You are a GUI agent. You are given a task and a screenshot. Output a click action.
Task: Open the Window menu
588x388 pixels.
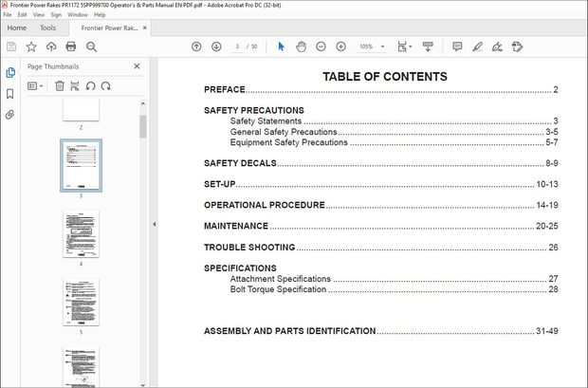click(x=78, y=14)
